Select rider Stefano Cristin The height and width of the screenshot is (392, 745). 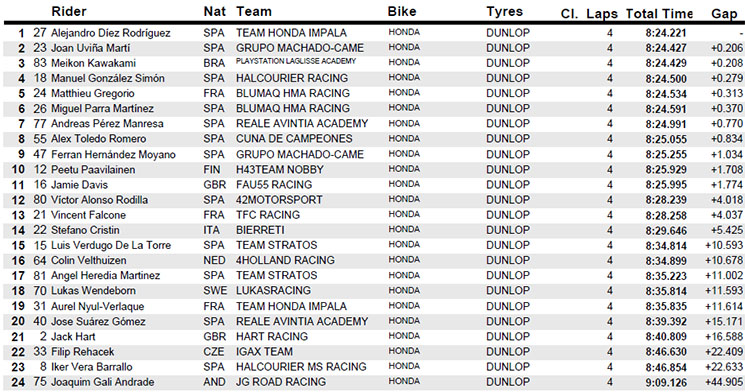point(85,230)
